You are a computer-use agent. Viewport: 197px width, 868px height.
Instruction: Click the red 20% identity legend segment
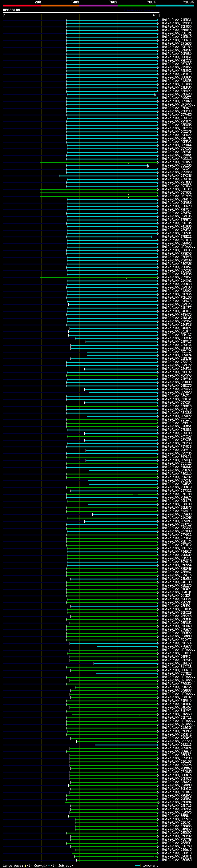[22, 6]
